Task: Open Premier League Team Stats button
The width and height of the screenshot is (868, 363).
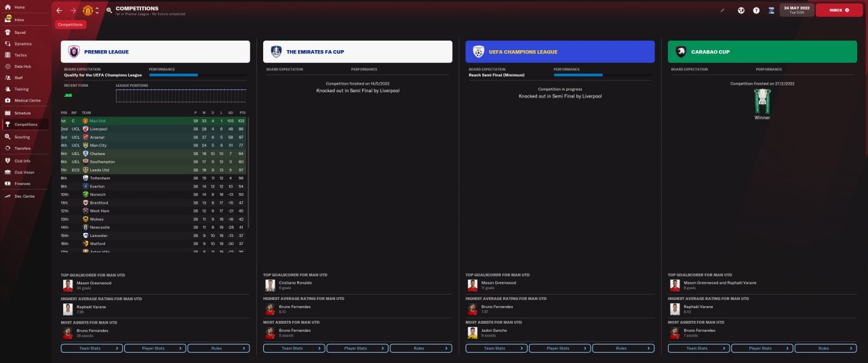Action: click(92, 348)
